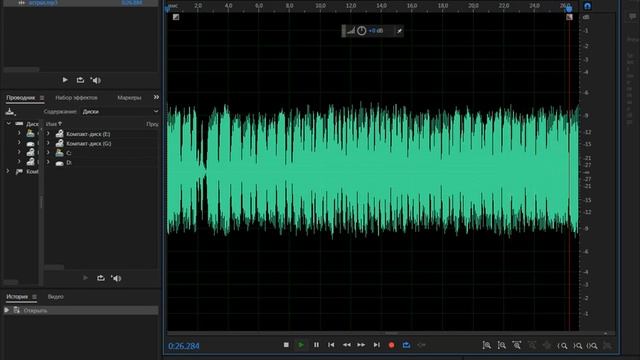Screen dimensions: 640x360
Task: Pause playback in the transport bar
Action: point(316,345)
